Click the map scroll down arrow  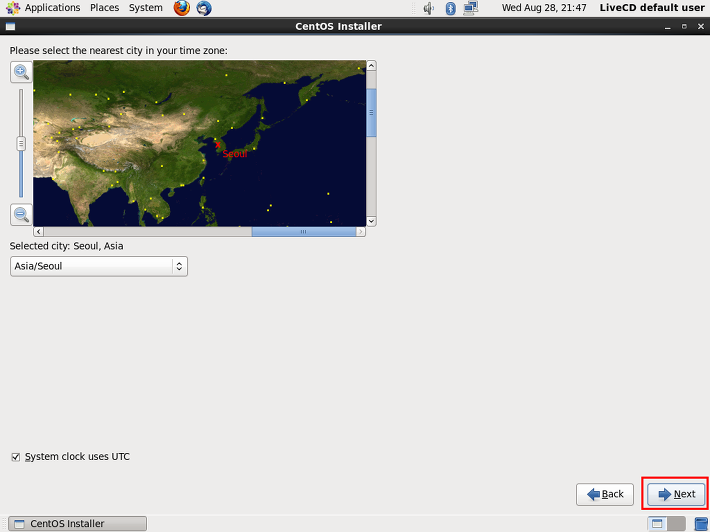coord(371,221)
